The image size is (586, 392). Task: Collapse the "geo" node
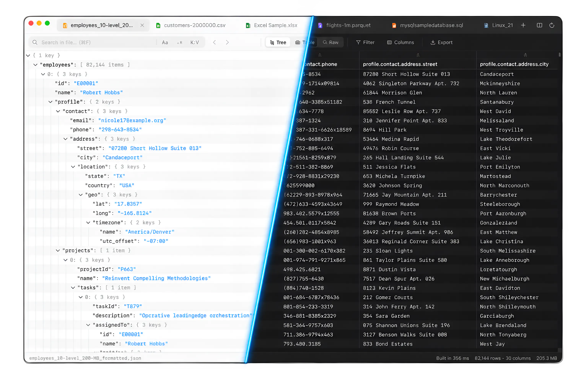pos(81,195)
